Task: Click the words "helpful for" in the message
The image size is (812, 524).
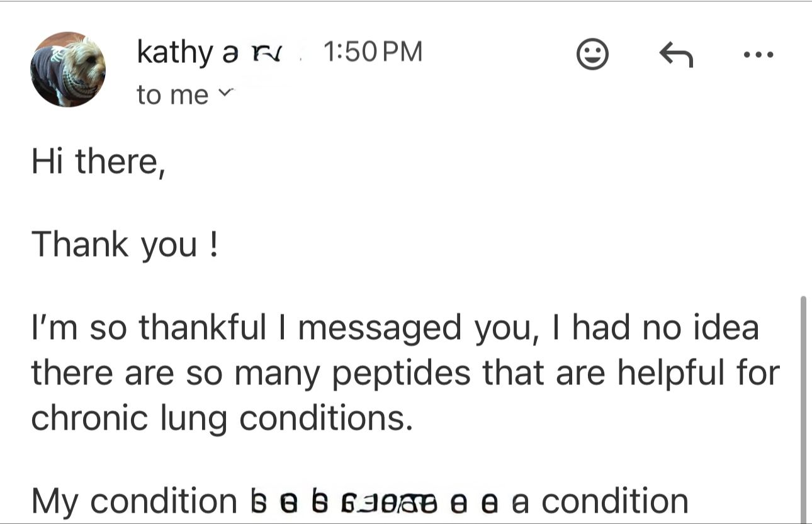Action: click(x=697, y=372)
